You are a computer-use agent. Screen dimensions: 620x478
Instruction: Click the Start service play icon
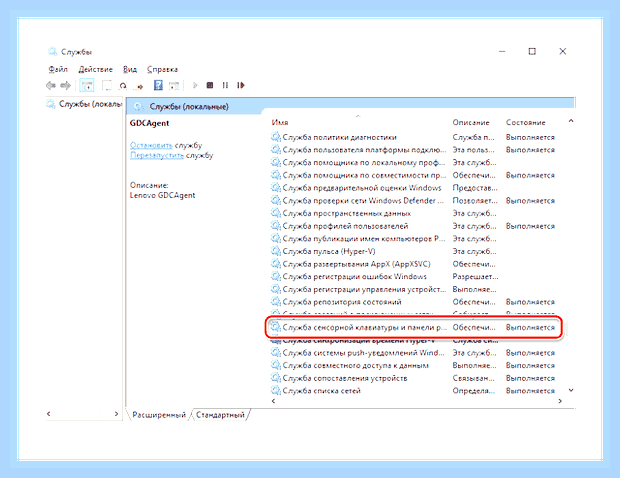(195, 85)
